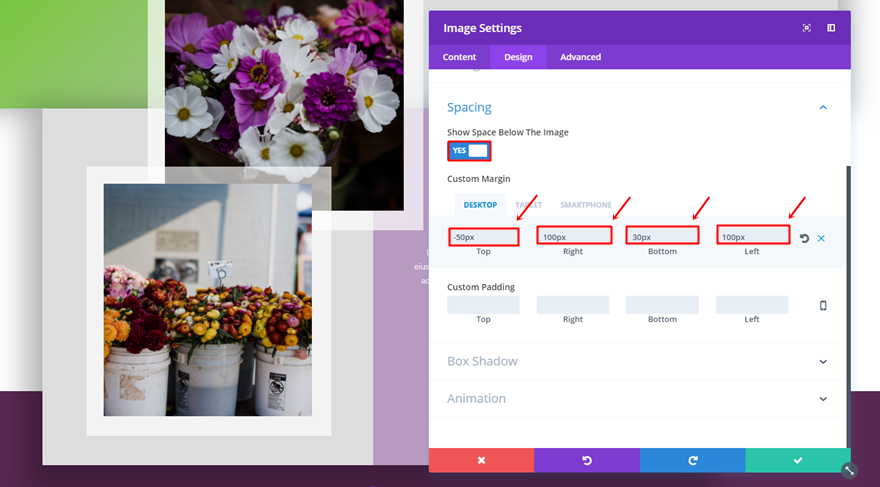Click the Custom Margin Left field
Viewport: 880px width, 487px height.
pos(753,235)
